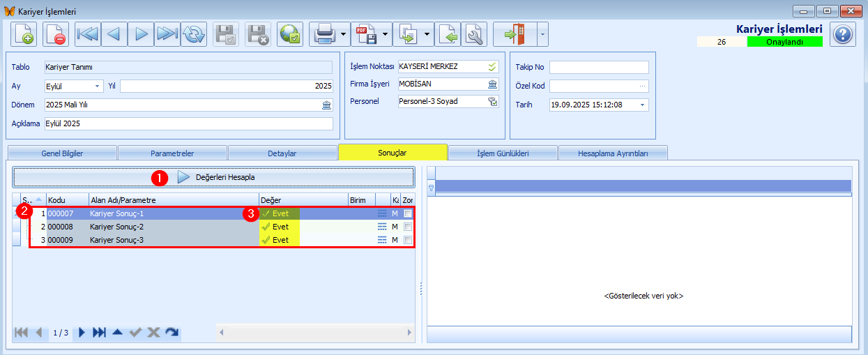Click the refresh arrows icon
The image size is (868, 355).
point(194,34)
